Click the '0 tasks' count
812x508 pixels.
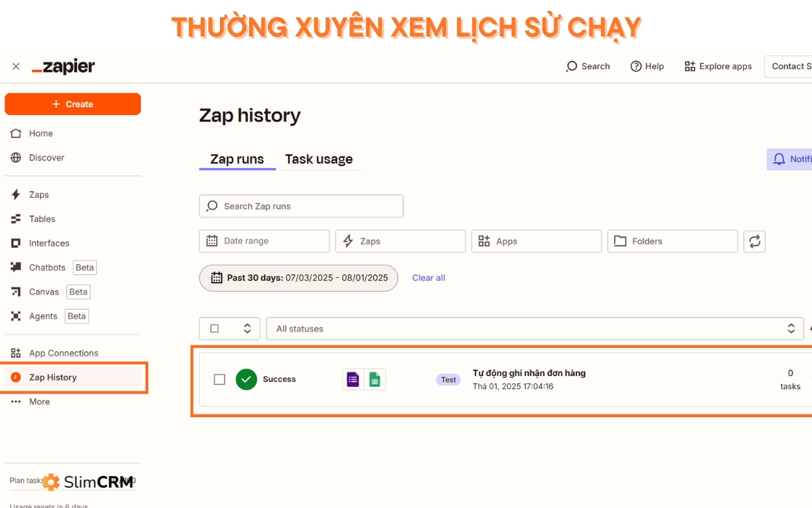point(790,379)
